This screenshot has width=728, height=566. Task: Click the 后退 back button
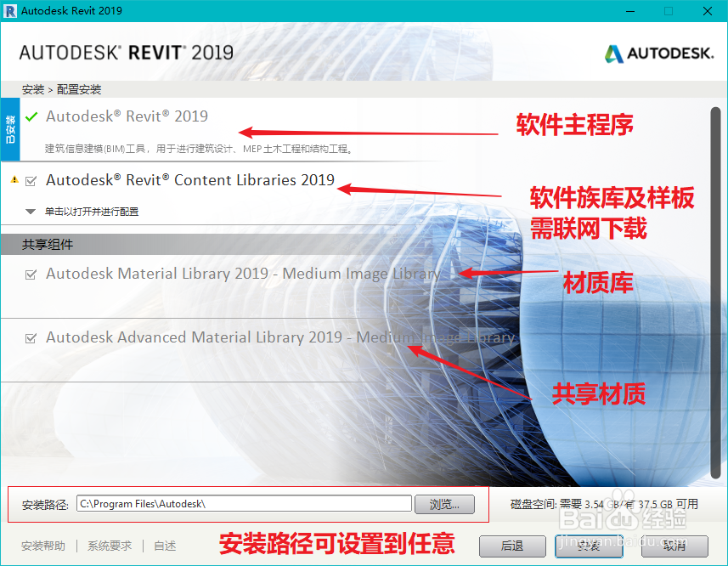pos(512,546)
